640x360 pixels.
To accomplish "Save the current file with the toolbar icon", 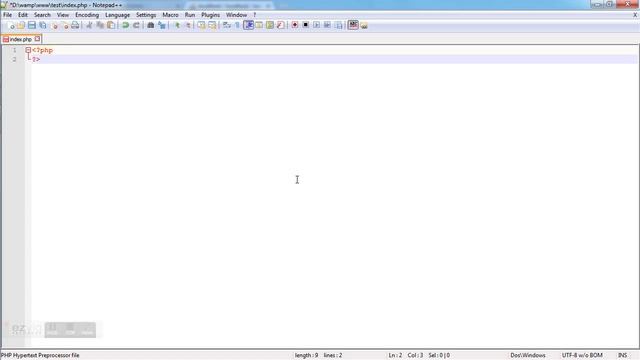I will [x=32, y=25].
